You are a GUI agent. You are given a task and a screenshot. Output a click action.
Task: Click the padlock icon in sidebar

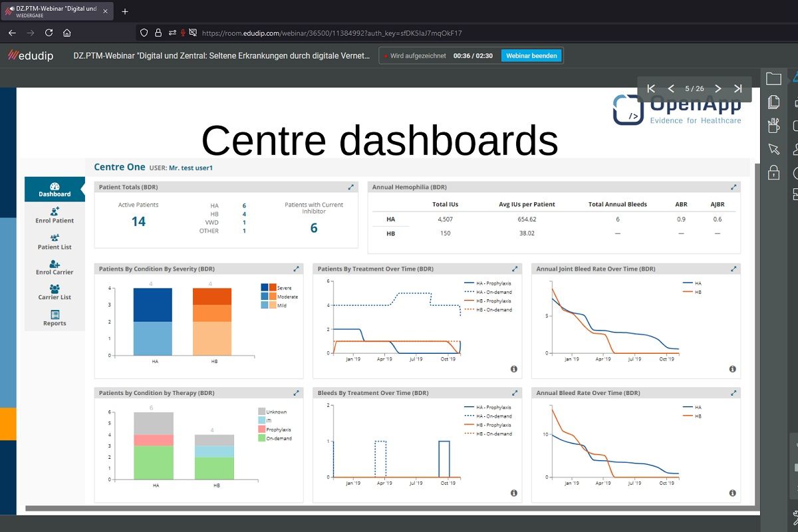[773, 172]
